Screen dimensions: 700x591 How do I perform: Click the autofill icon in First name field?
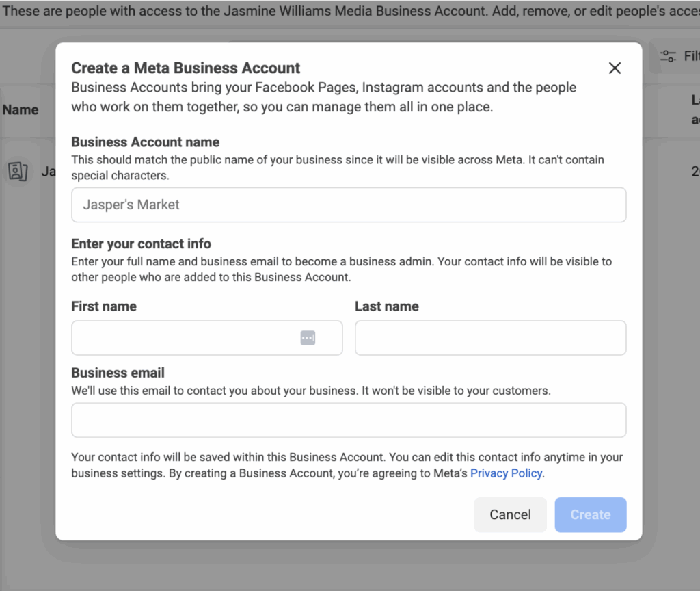pos(308,338)
